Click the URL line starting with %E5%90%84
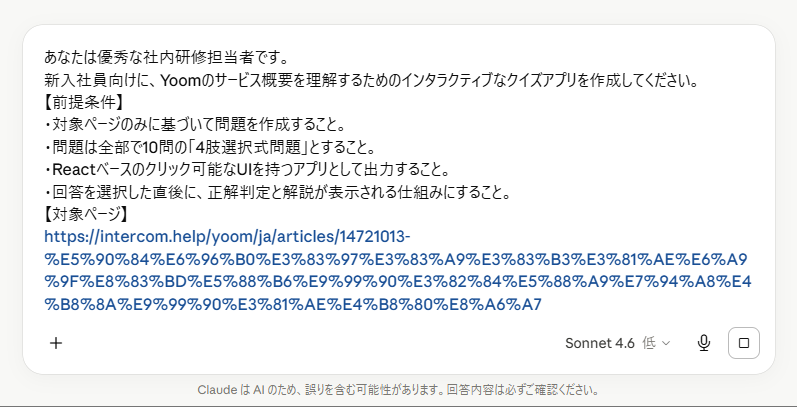This screenshot has width=797, height=407. coord(396,259)
